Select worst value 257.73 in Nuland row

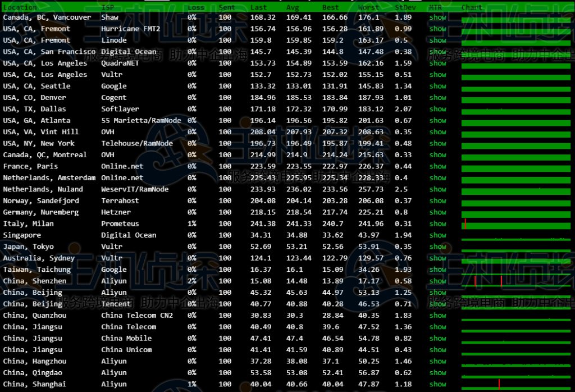click(x=371, y=189)
